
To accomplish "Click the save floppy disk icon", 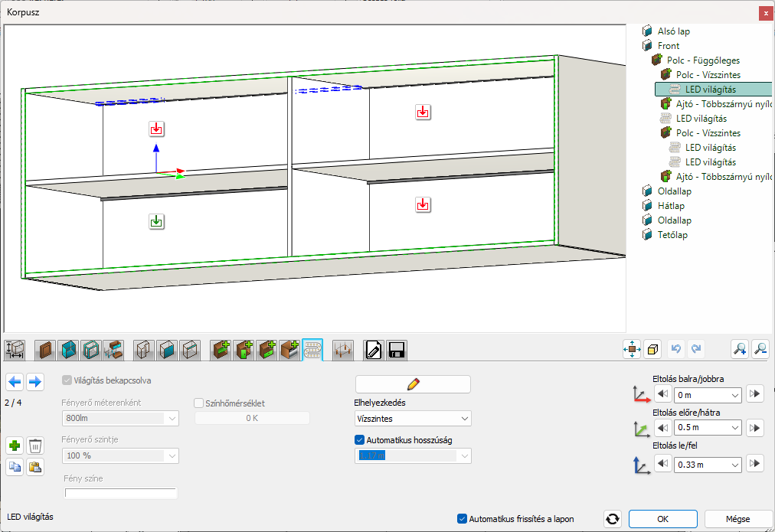I will click(x=397, y=351).
